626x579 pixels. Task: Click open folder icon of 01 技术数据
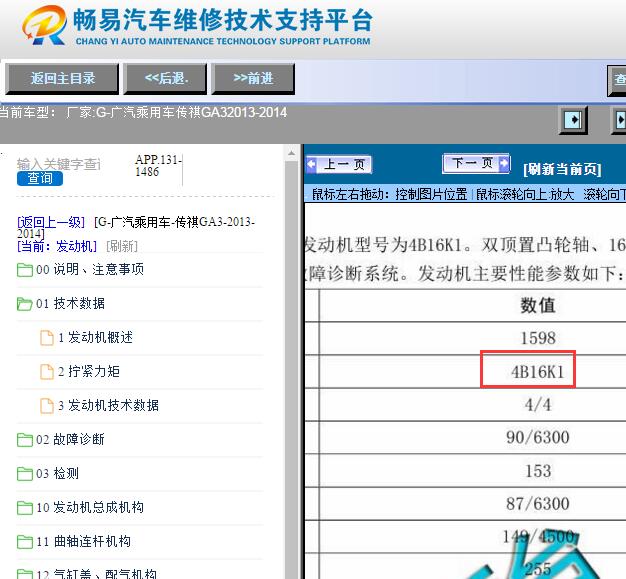tap(25, 304)
